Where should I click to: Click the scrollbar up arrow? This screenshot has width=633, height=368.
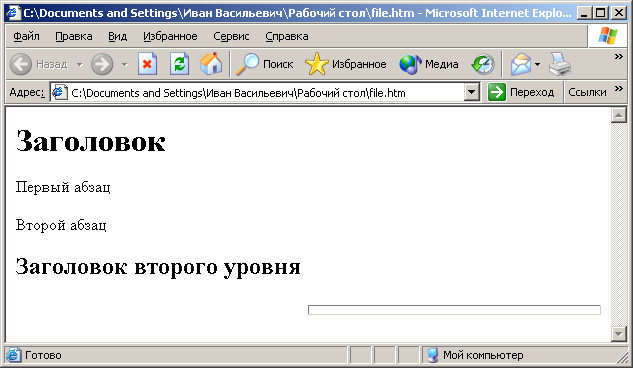[618, 115]
